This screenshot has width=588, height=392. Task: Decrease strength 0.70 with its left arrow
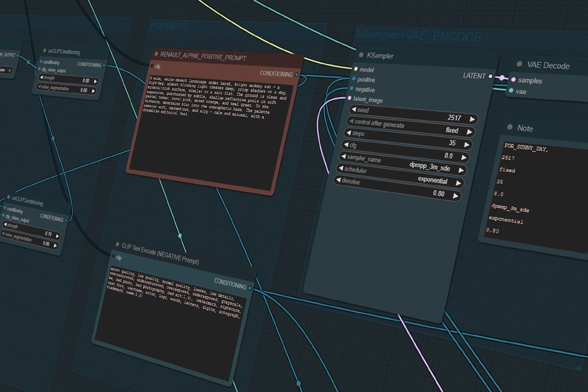pyautogui.click(x=5, y=225)
